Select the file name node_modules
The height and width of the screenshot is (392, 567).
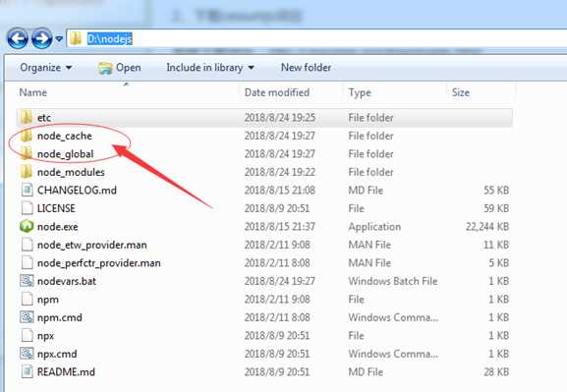point(71,172)
